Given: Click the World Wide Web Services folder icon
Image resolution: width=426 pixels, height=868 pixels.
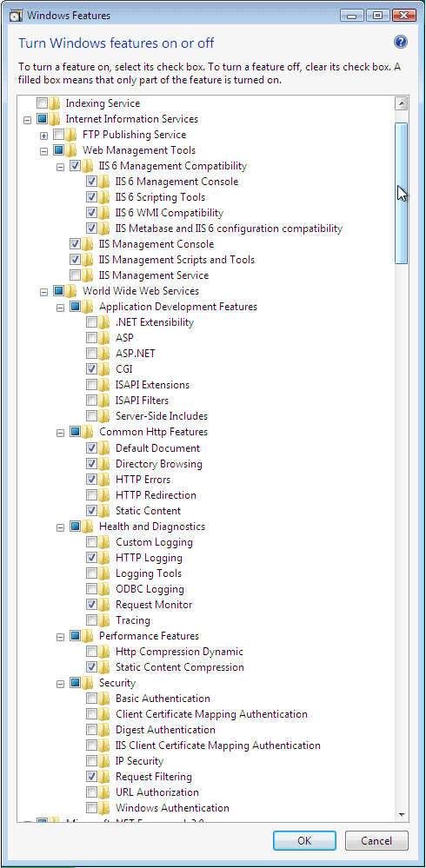Looking at the screenshot, I should (71, 290).
